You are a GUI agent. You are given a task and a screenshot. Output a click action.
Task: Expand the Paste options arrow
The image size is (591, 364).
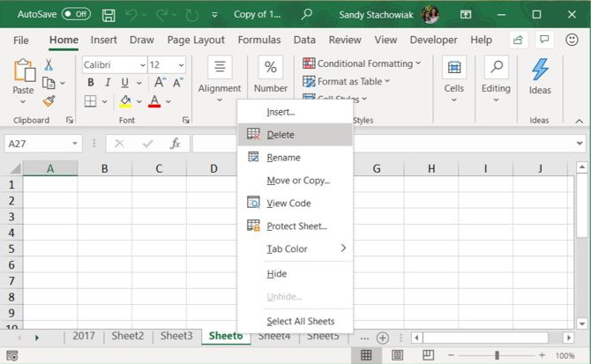[23, 101]
